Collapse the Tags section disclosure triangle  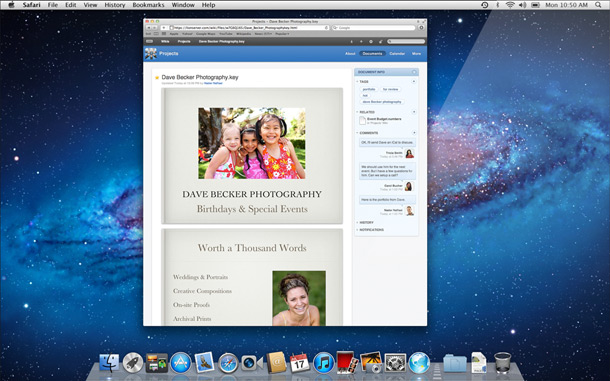pos(357,82)
